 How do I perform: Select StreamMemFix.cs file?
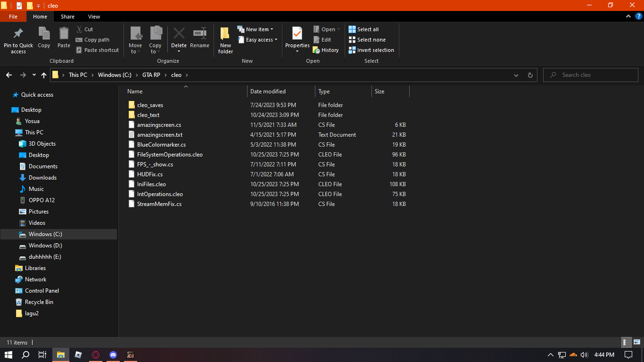[x=159, y=204]
